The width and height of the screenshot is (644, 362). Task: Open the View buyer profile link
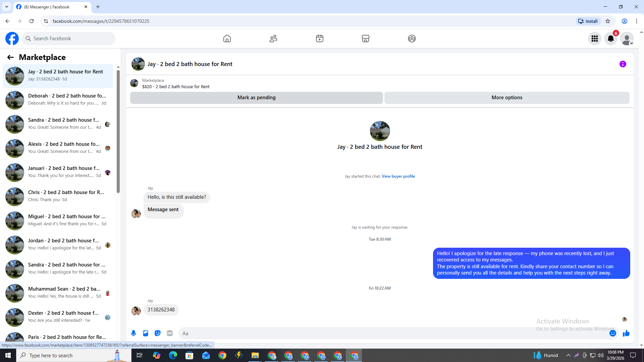(398, 176)
